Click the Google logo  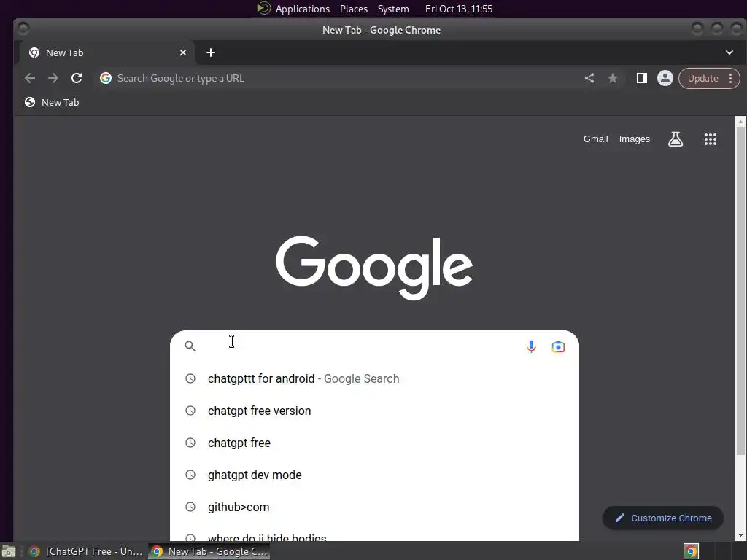pos(374,268)
